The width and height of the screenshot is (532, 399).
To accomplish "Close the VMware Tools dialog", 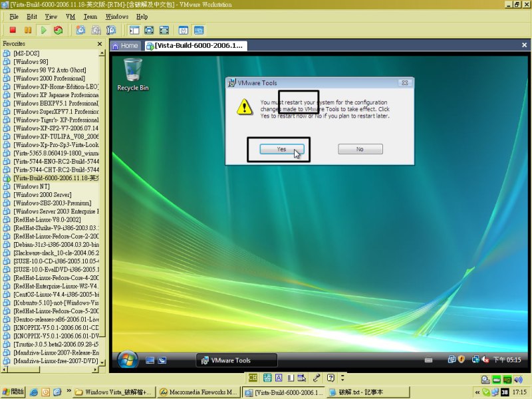I will point(405,82).
